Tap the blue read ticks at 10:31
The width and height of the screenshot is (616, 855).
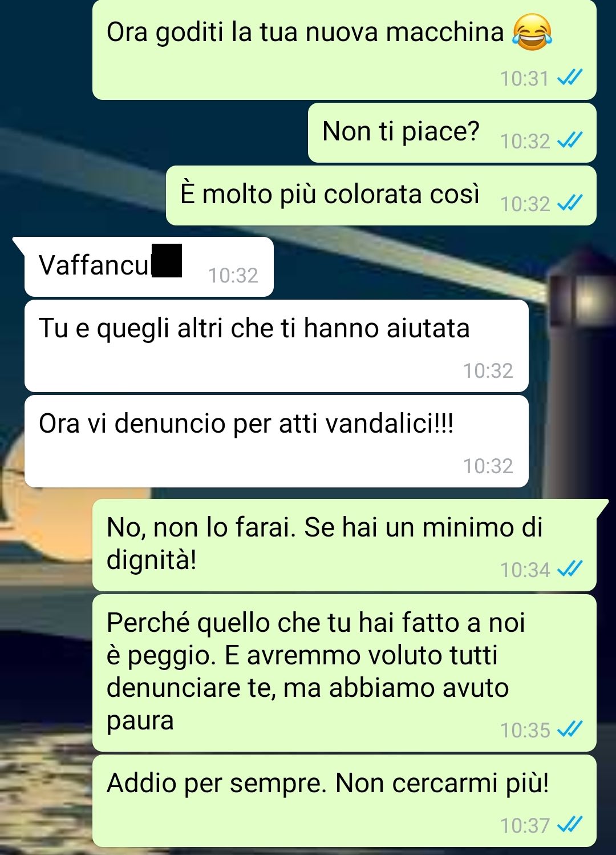(569, 78)
